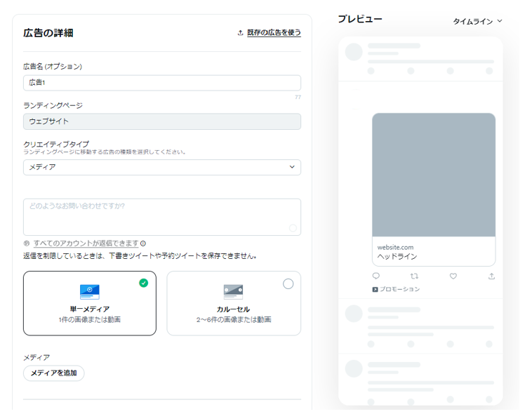Click the プロモーション arrow badge icon
The image size is (532, 414).
pos(375,290)
